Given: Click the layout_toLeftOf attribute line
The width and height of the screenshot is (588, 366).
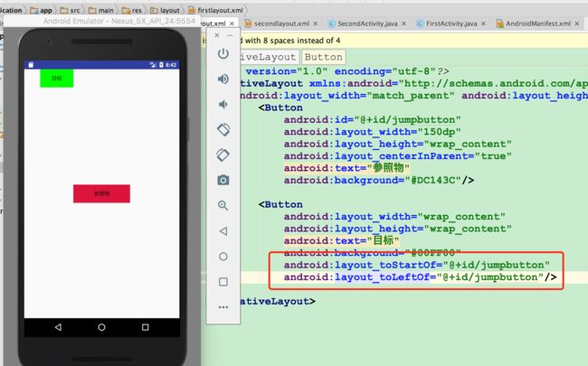Looking at the screenshot, I should 420,277.
